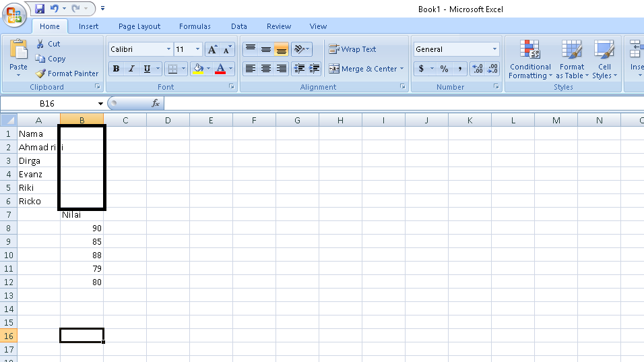Open the Calibri font name dropdown
Screen dimensions: 644x362
tap(168, 49)
